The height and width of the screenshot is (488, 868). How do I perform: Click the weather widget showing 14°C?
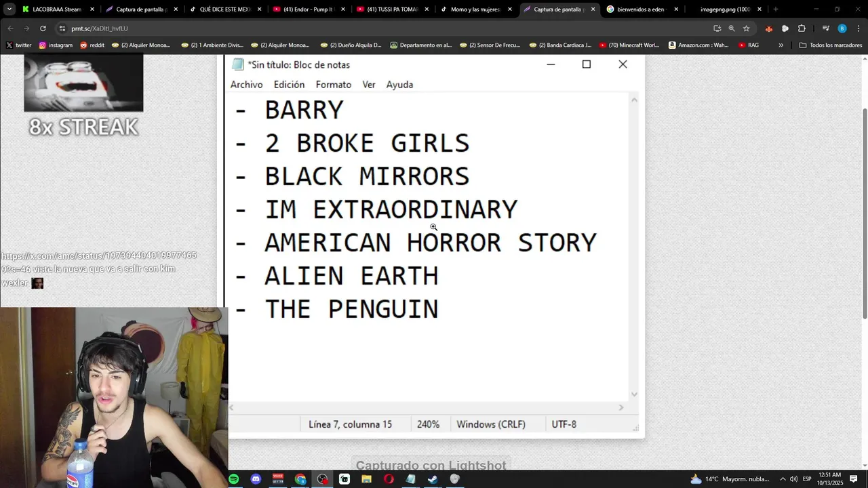(730, 479)
